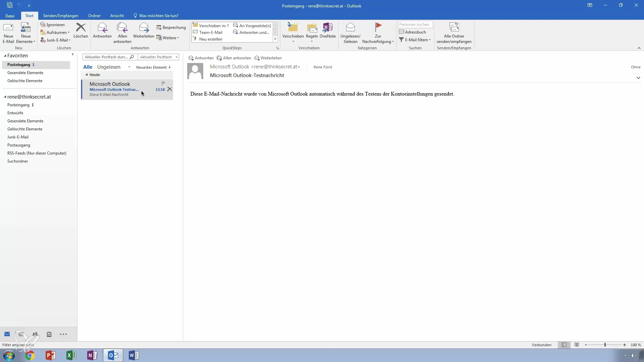644x362 pixels.
Task: Switch to Senden/Empfangen tab
Action: [x=61, y=16]
